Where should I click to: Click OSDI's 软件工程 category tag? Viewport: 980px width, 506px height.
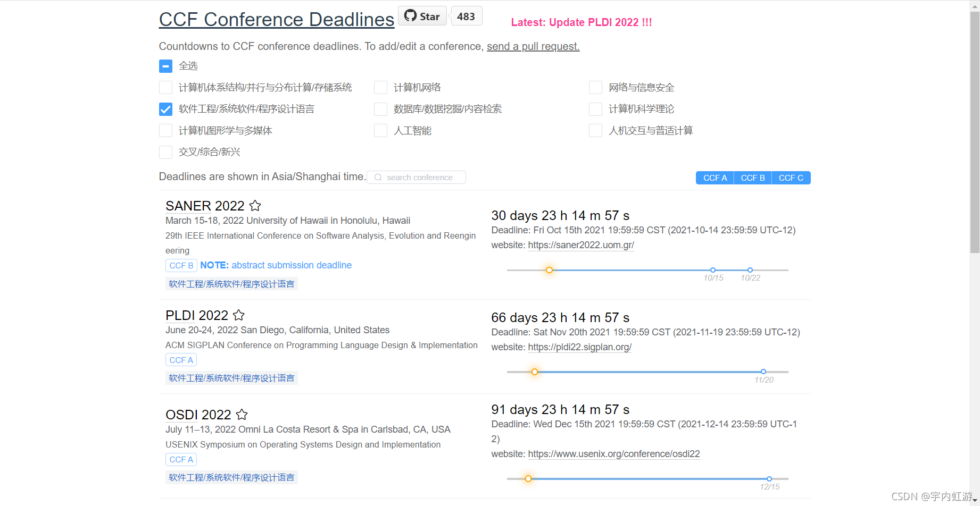pos(231,477)
